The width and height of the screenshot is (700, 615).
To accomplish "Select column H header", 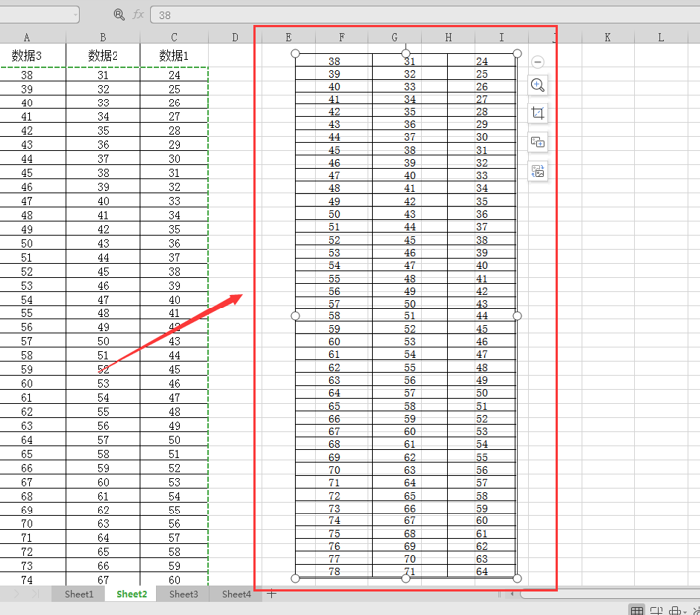I will 448,37.
